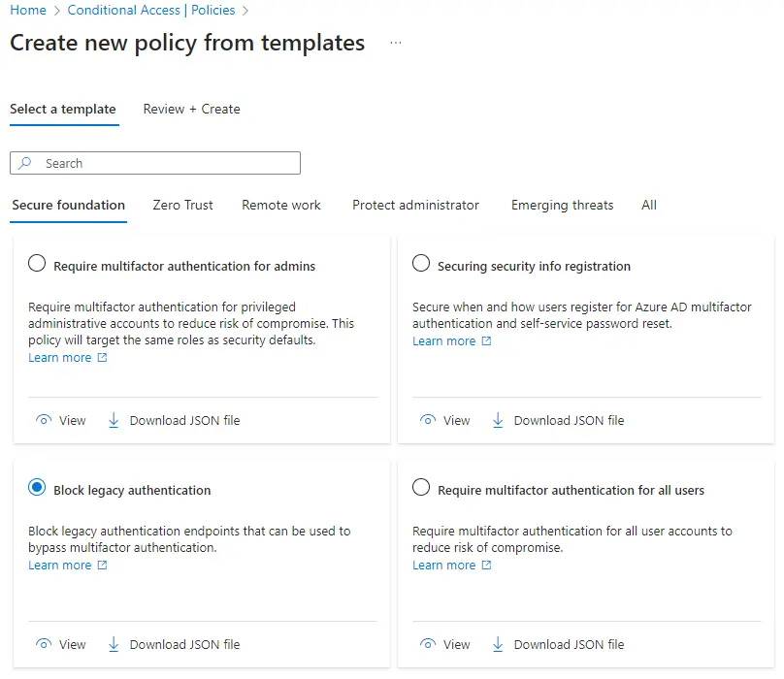
Task: Click into the template Search field
Action: pyautogui.click(x=165, y=163)
